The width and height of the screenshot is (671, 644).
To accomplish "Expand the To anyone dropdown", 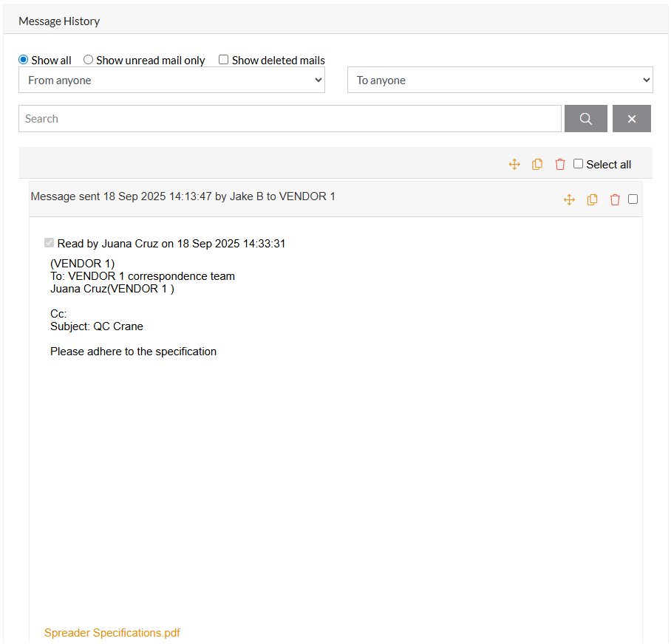I will [500, 80].
